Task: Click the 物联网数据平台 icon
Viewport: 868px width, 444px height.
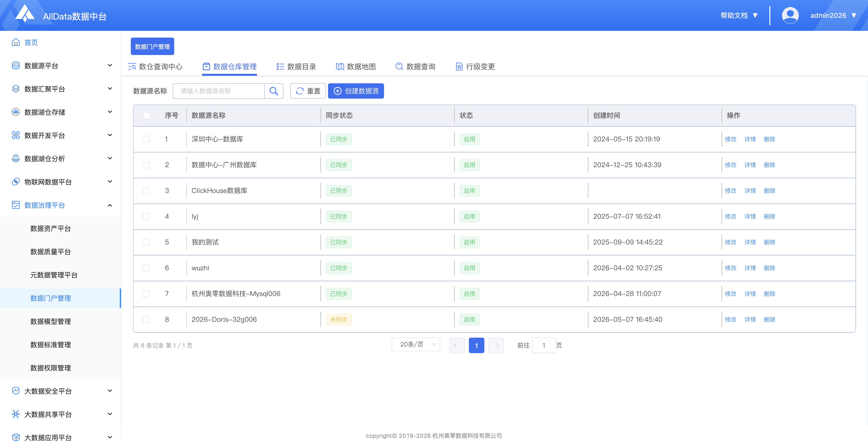Action: tap(15, 182)
